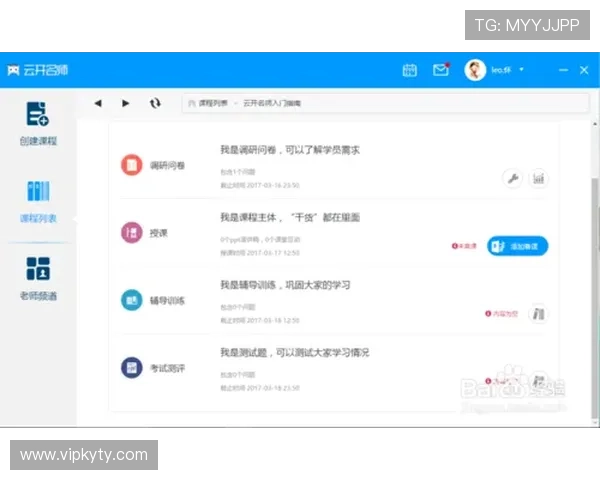Go forward with the right arrow
This screenshot has width=600, height=480.
(x=125, y=103)
